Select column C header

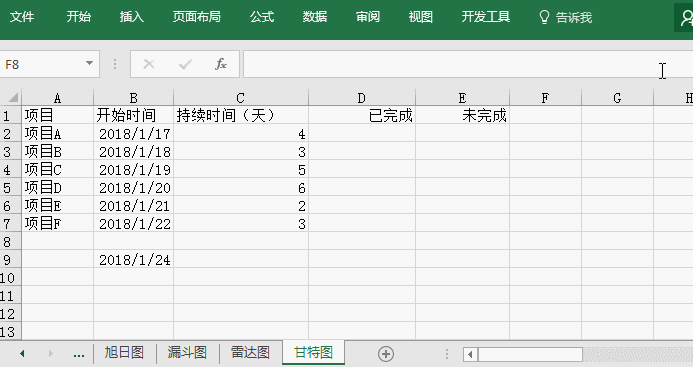pyautogui.click(x=241, y=98)
